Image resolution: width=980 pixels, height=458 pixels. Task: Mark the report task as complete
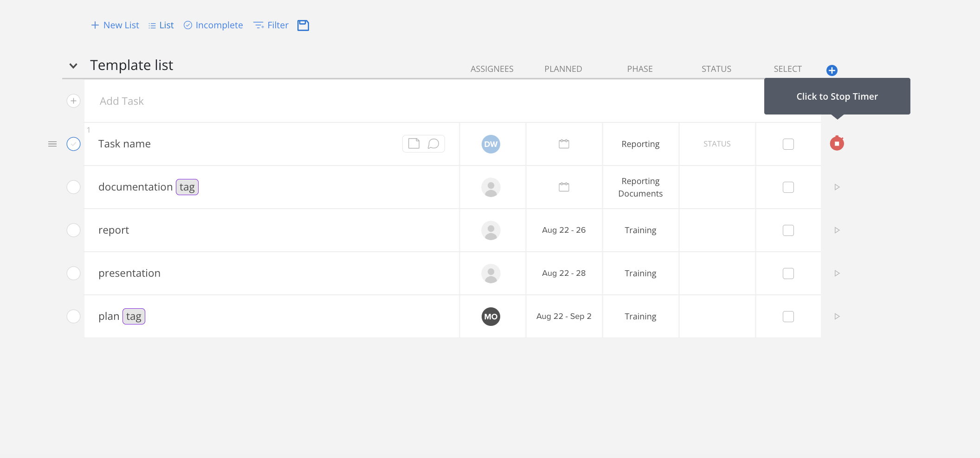73,230
